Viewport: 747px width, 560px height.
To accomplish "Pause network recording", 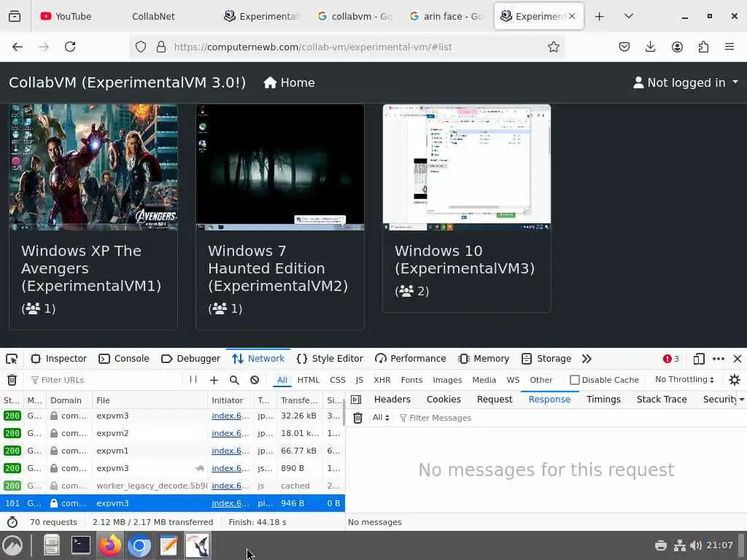I will click(193, 379).
